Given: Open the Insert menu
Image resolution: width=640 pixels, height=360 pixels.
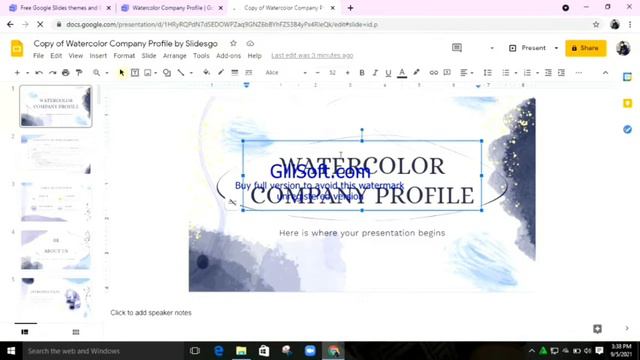Looking at the screenshot, I should tap(98, 56).
